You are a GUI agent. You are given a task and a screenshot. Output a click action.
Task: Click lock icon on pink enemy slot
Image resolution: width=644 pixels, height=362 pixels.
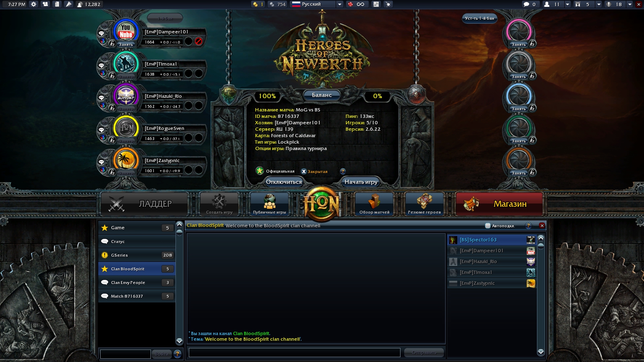[532, 43]
